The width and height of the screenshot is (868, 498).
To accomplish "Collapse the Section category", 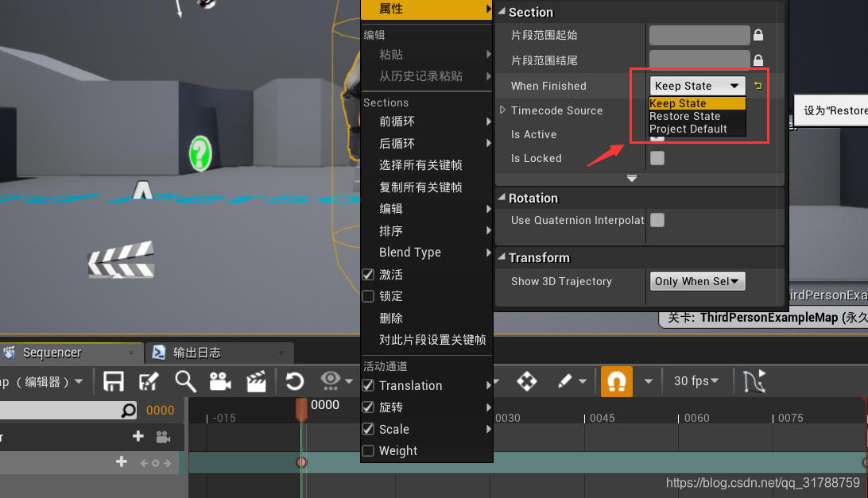I will [x=502, y=11].
